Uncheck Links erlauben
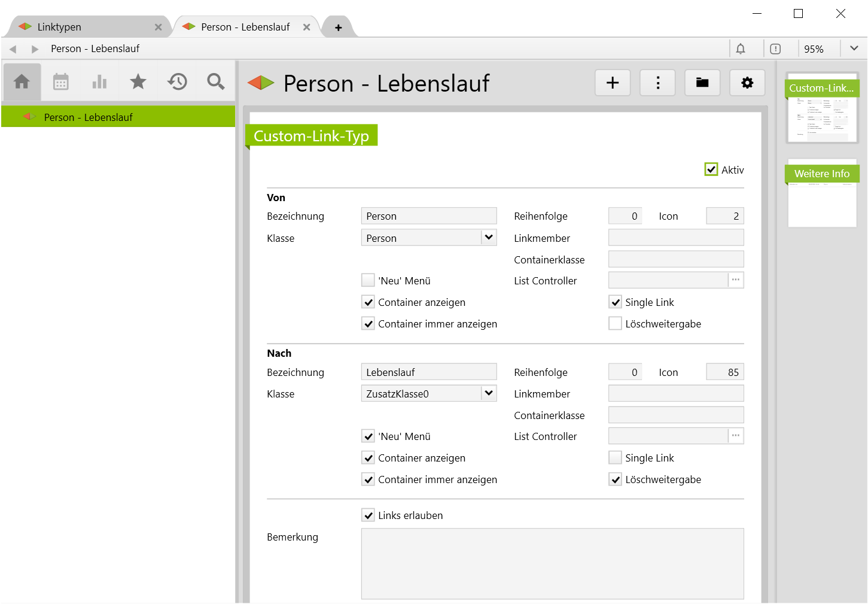 [x=368, y=515]
